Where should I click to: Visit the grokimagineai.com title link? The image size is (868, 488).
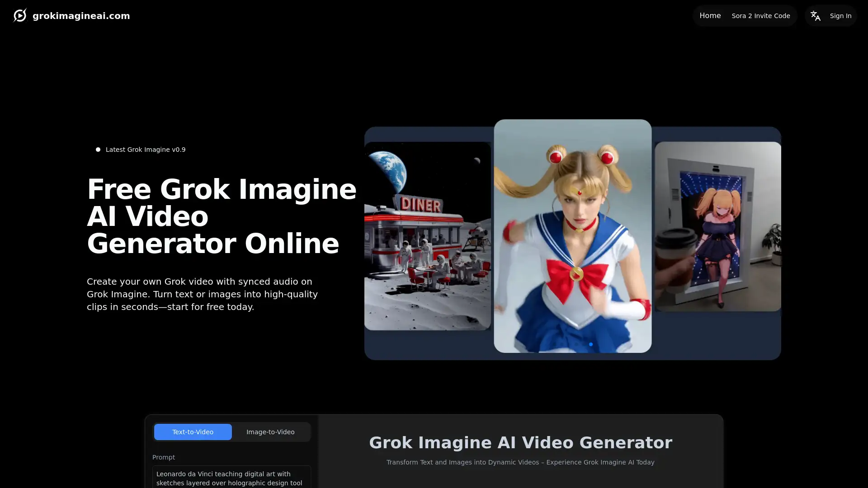(x=81, y=15)
